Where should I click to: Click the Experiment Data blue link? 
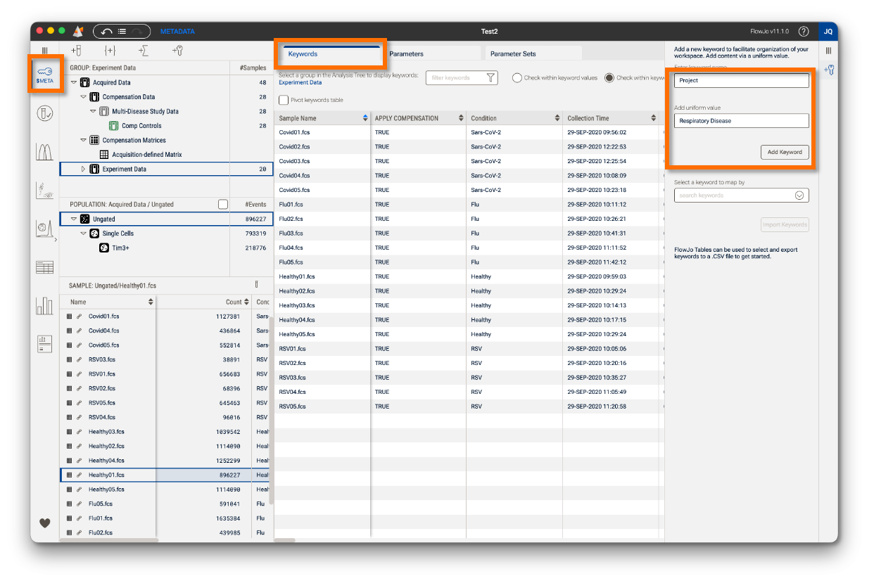(x=300, y=82)
